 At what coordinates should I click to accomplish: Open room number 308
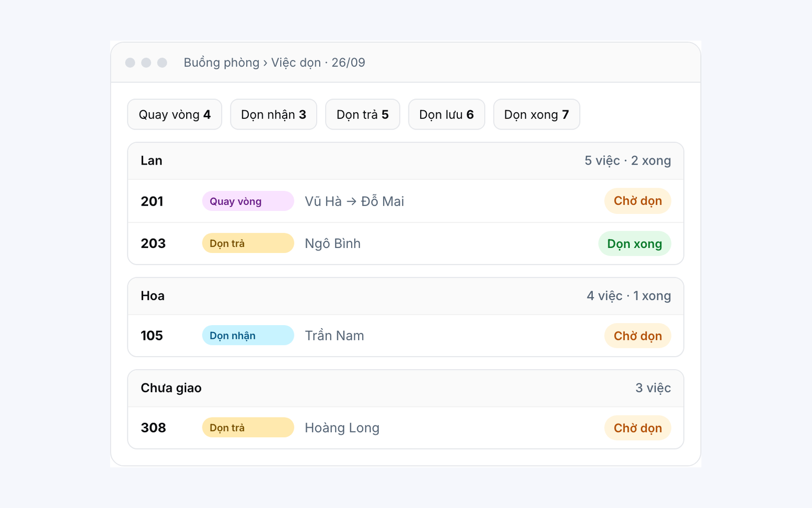pos(153,428)
